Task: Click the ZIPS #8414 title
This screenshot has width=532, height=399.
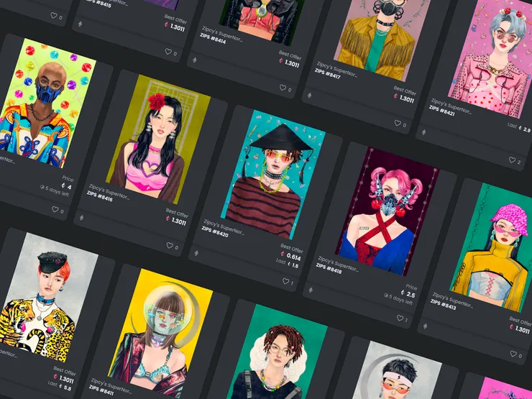Action: tap(213, 38)
